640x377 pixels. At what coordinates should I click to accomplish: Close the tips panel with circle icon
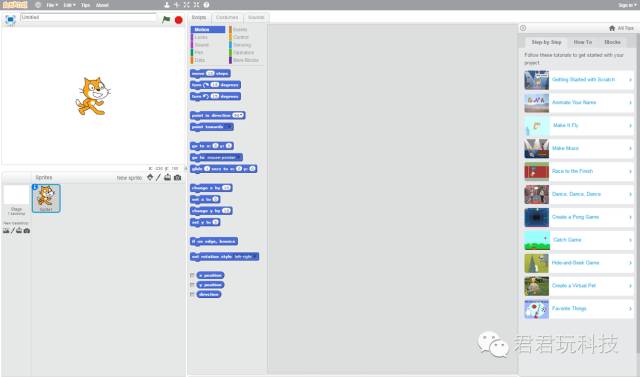pyautogui.click(x=523, y=28)
